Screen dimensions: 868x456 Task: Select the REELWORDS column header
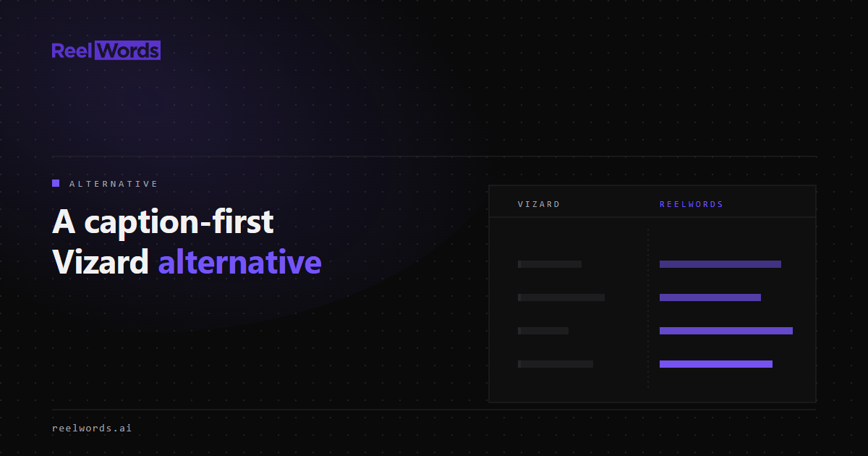pos(692,204)
